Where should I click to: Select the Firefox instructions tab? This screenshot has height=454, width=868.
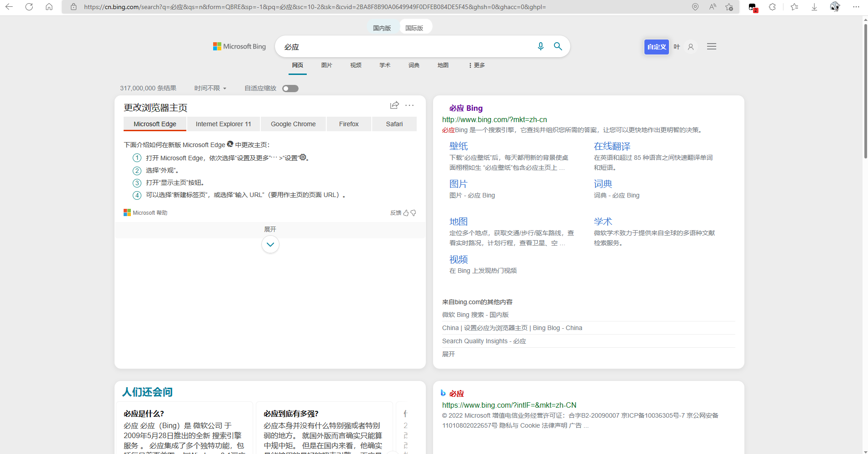click(349, 124)
